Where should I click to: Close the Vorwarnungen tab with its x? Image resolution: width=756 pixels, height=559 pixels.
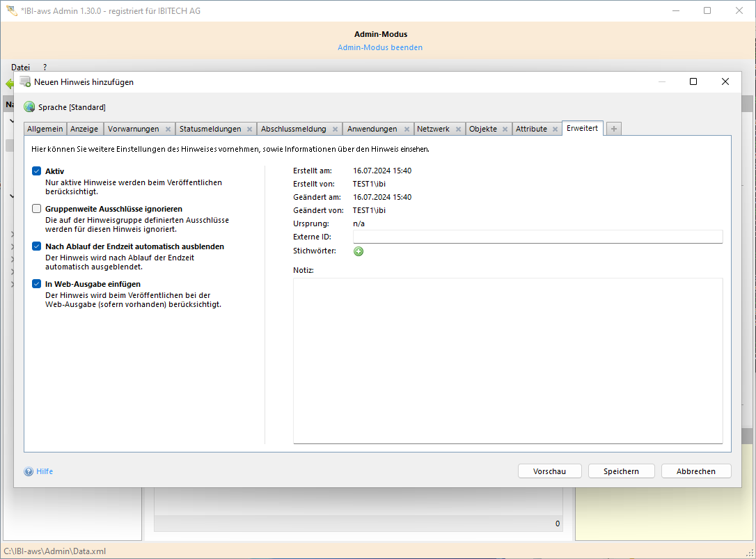point(168,129)
